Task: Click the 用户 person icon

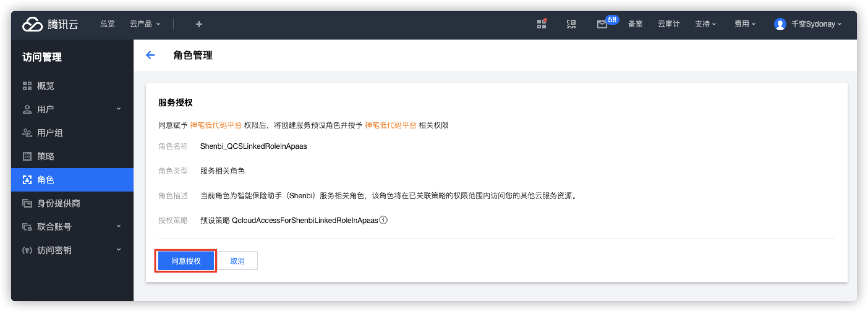Action: pyautogui.click(x=27, y=109)
